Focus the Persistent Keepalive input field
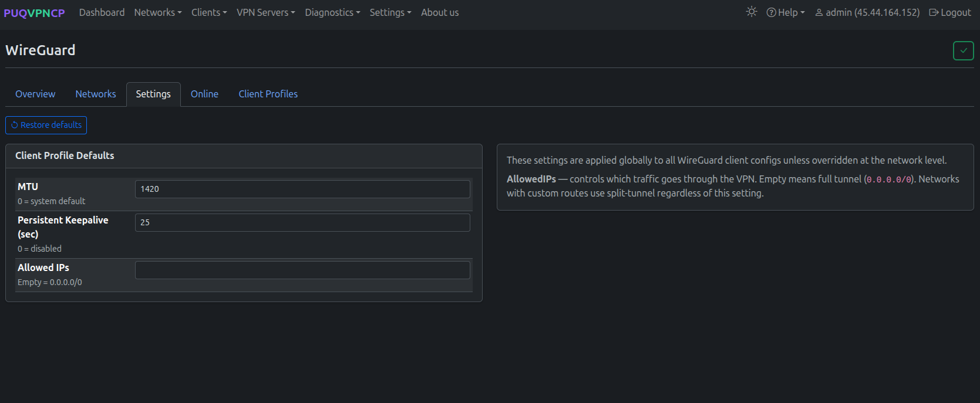980x403 pixels. click(302, 222)
